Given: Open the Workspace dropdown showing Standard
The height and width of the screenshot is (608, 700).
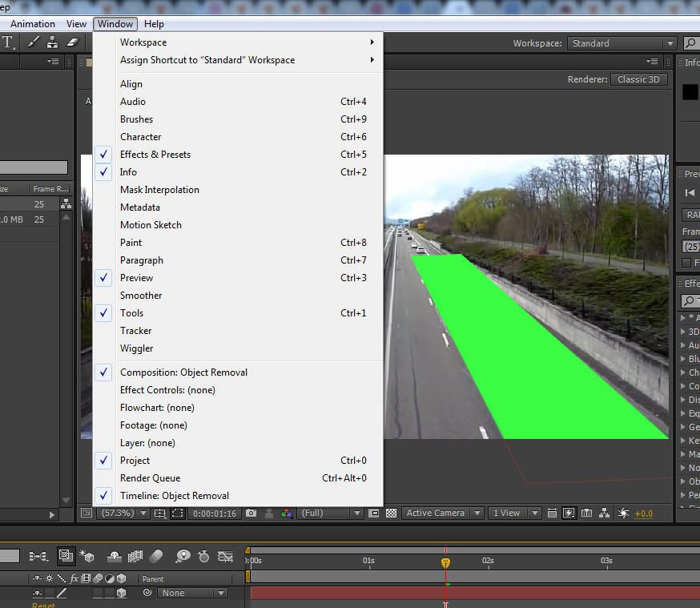Looking at the screenshot, I should pyautogui.click(x=622, y=43).
